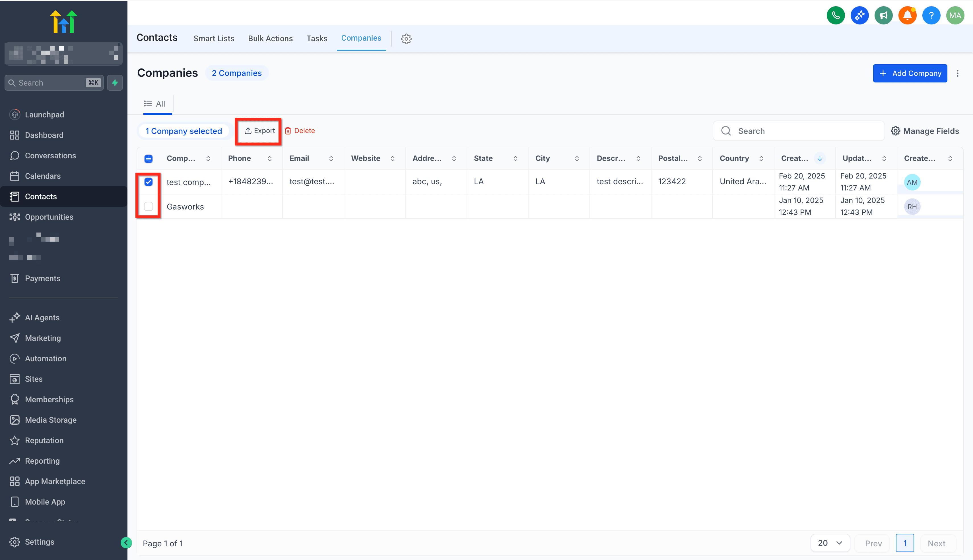Image resolution: width=973 pixels, height=560 pixels.
Task: Open the help question mark icon
Action: 931,16
